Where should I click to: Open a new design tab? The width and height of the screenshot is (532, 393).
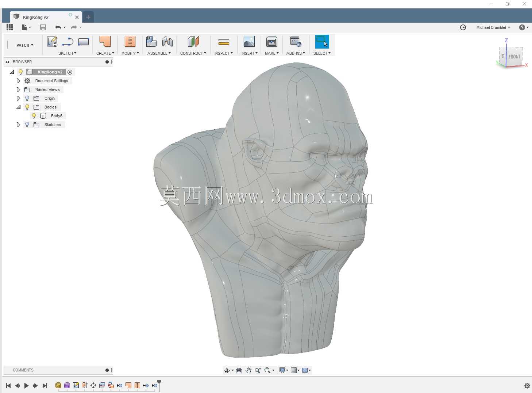(88, 17)
